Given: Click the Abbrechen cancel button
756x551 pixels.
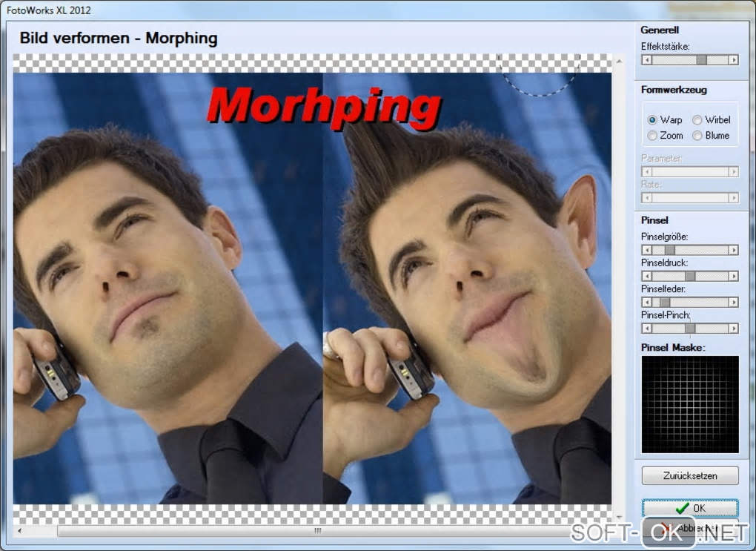Looking at the screenshot, I should point(690,528).
